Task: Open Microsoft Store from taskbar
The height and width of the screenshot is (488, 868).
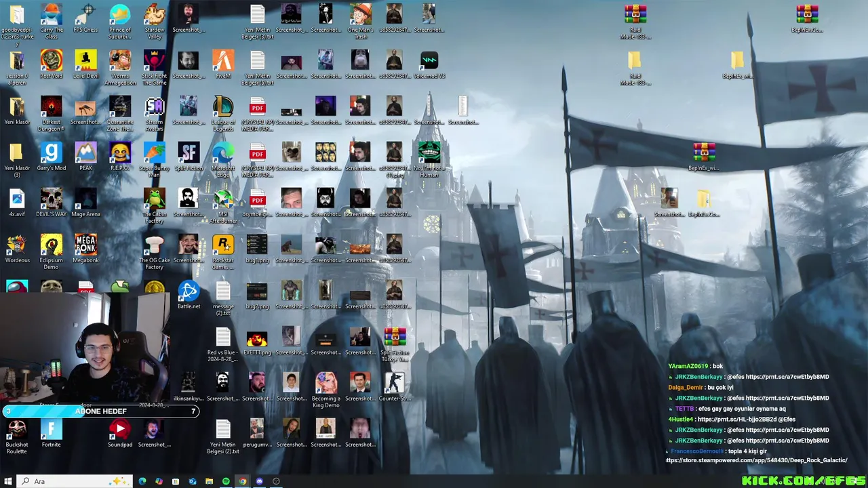Action: [x=176, y=481]
